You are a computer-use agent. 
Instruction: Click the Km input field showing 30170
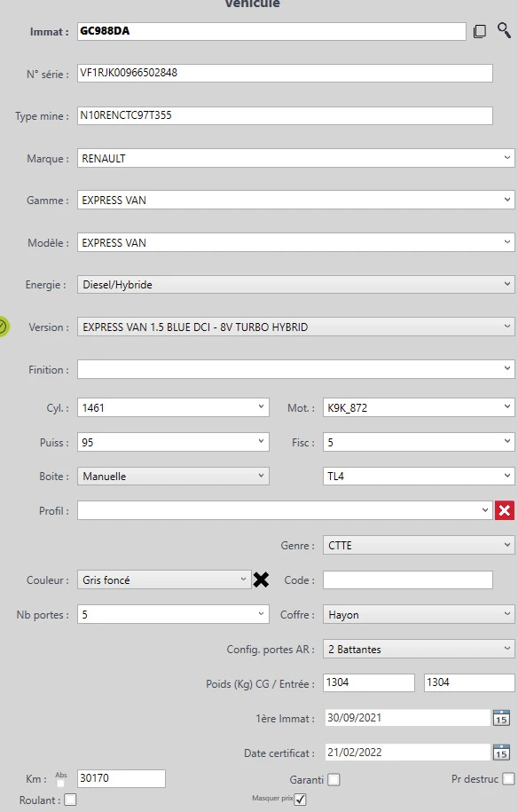[x=122, y=778]
